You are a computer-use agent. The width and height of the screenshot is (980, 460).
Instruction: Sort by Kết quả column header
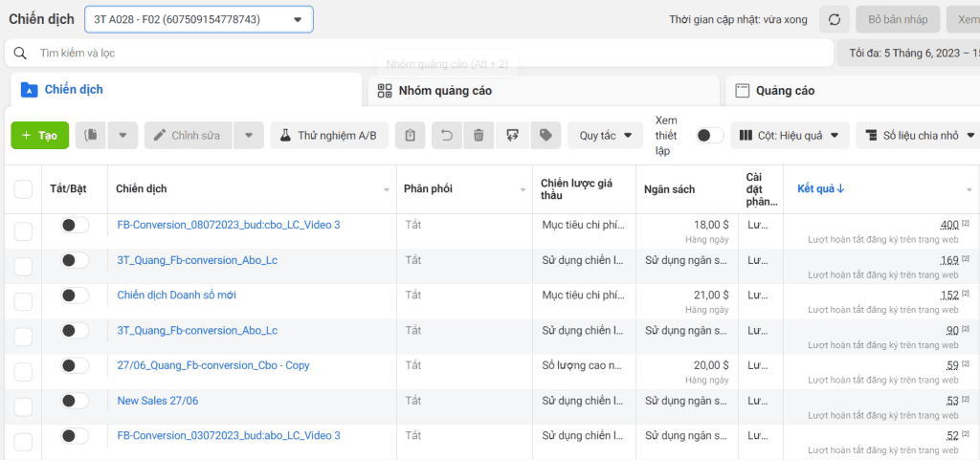coord(820,189)
